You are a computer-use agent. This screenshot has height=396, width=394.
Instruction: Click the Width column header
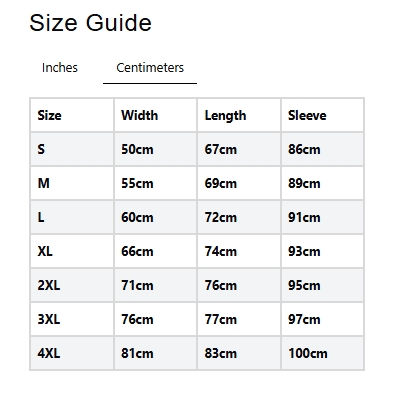(x=139, y=115)
